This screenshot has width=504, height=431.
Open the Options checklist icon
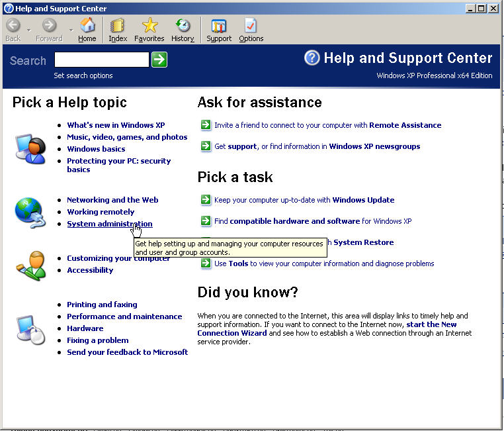click(251, 25)
